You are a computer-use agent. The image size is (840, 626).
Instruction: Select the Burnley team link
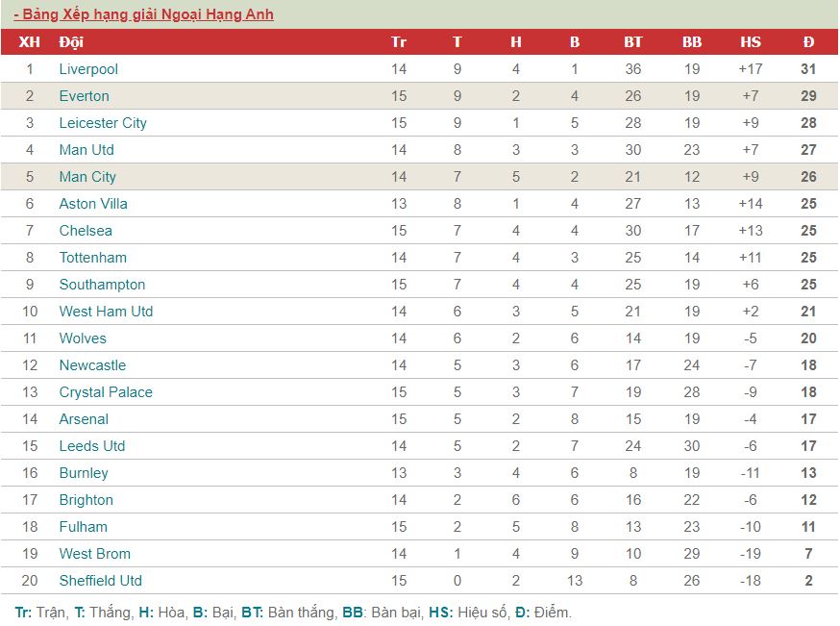[84, 473]
